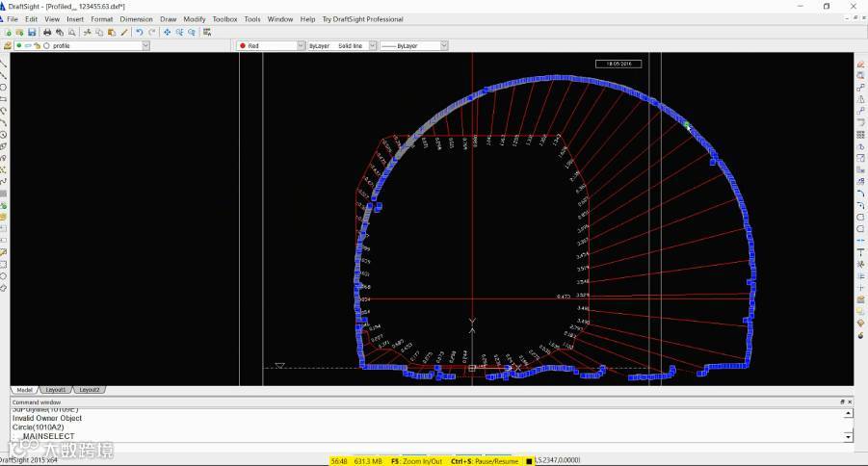Click the command window scroll down arrow
Screen dimensions: 868x466
[x=849, y=436]
